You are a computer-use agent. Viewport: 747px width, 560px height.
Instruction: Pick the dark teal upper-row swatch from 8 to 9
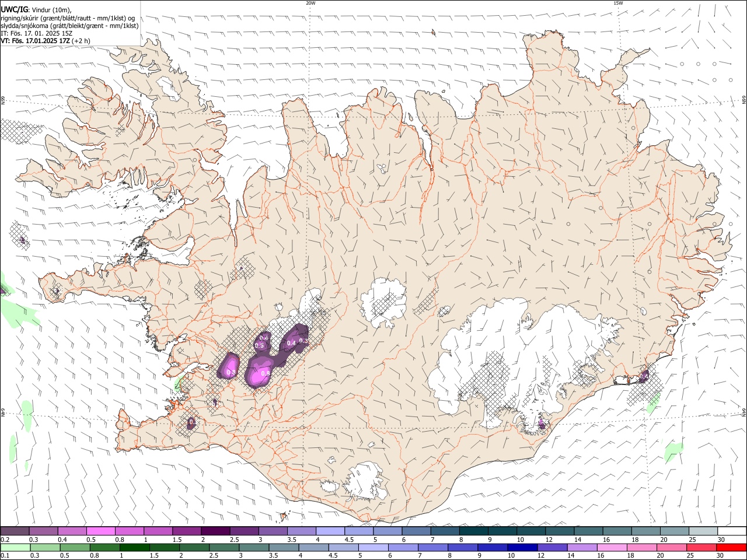pos(473,531)
